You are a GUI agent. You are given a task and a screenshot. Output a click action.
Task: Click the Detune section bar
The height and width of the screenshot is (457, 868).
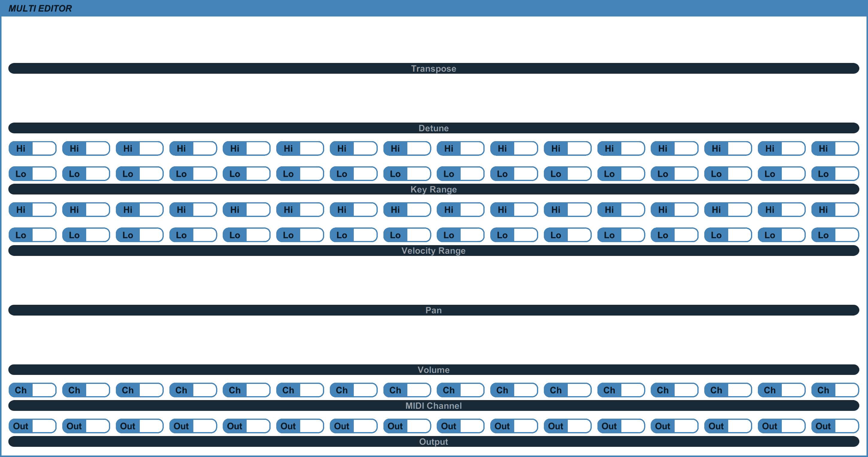(x=434, y=128)
